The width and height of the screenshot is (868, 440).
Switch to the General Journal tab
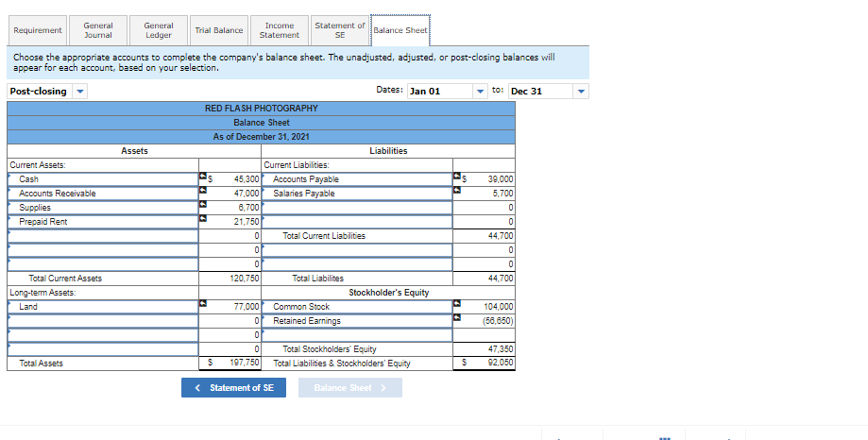pos(98,30)
